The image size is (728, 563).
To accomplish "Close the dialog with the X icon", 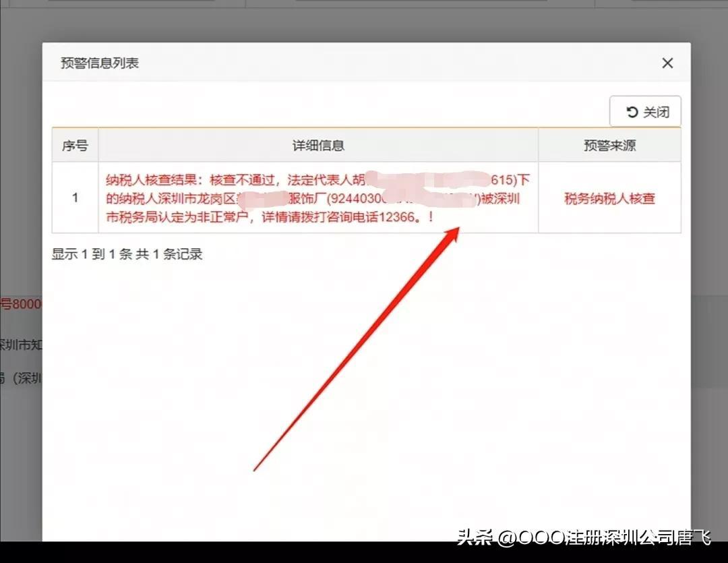I will [667, 63].
